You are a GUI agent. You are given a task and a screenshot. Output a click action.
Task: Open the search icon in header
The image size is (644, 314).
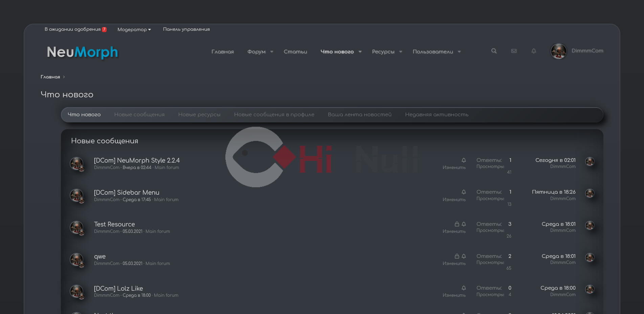pos(494,51)
